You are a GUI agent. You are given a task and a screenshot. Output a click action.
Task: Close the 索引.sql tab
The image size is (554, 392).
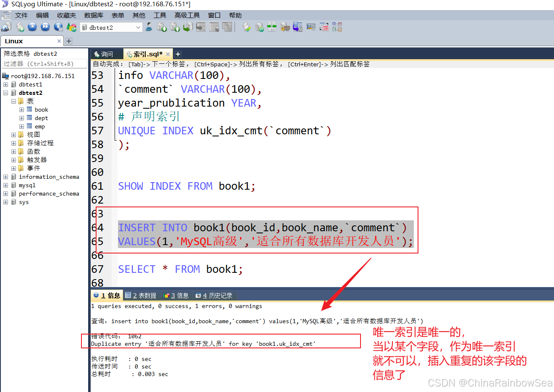pos(167,54)
